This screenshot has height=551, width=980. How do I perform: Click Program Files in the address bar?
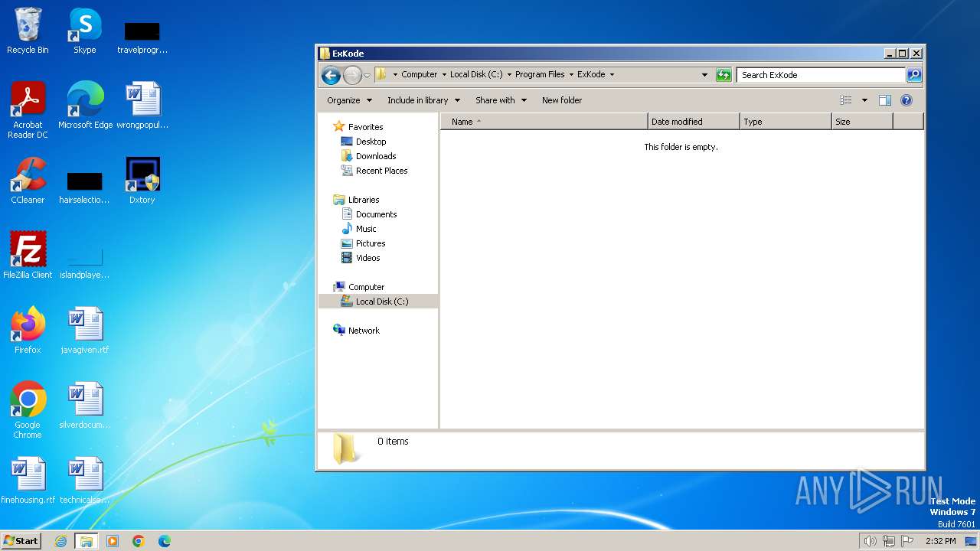(540, 75)
